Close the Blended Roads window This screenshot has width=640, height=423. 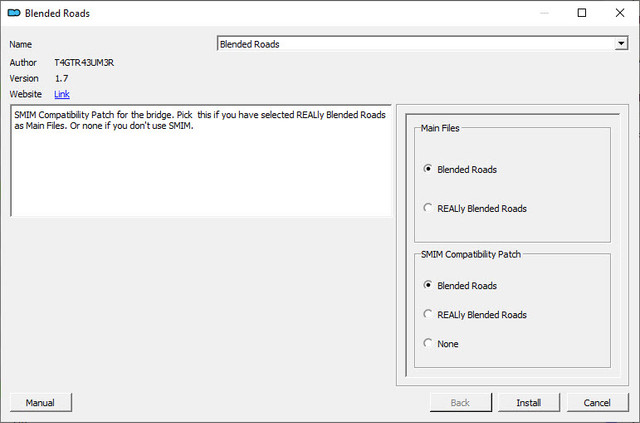[x=620, y=13]
